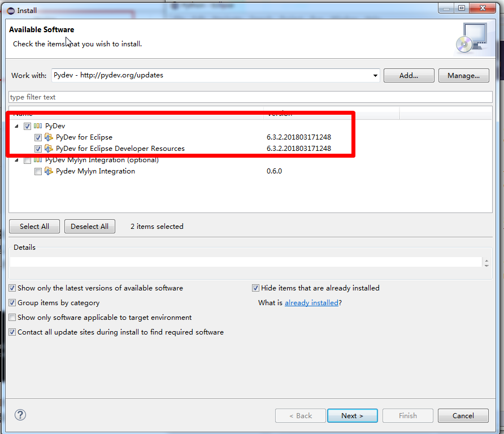Select the Pydev Mylyn Integration row label

[x=95, y=171]
